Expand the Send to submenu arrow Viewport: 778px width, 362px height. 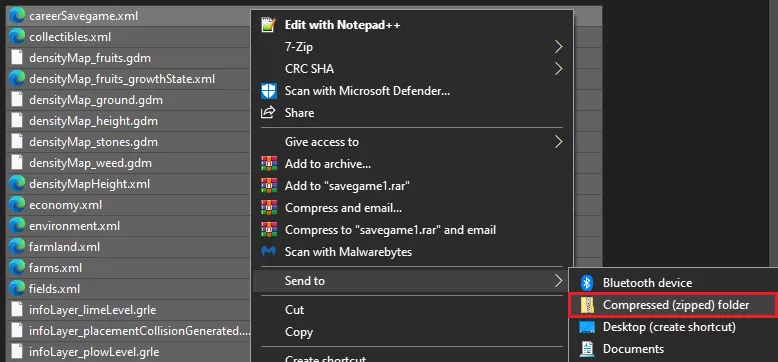point(559,281)
